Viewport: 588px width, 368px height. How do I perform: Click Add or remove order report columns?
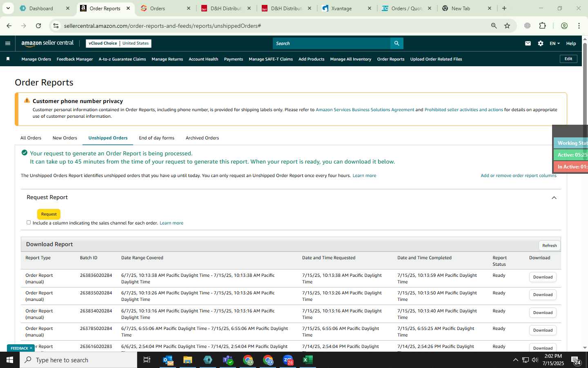[519, 175]
